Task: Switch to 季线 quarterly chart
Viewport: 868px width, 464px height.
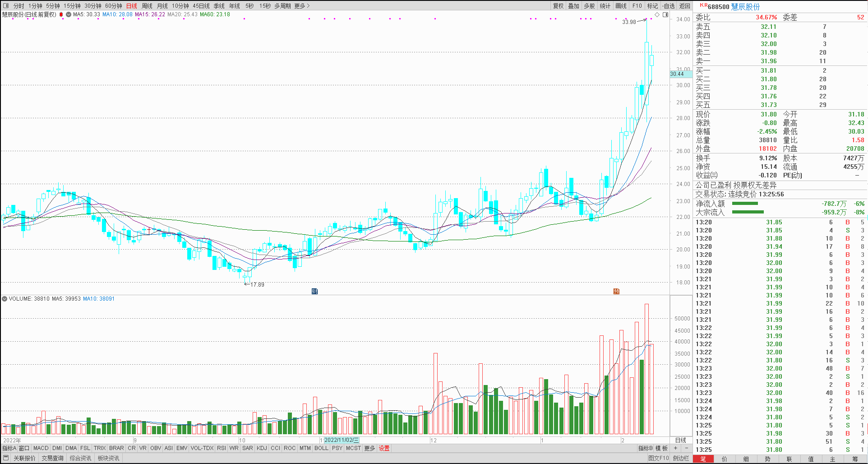Action: [x=219, y=6]
